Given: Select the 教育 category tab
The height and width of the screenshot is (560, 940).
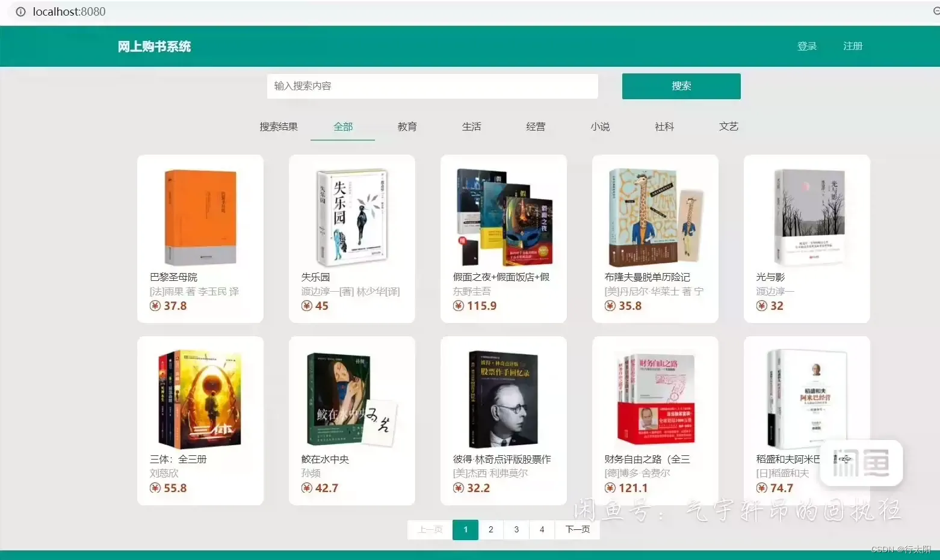Looking at the screenshot, I should click(407, 126).
